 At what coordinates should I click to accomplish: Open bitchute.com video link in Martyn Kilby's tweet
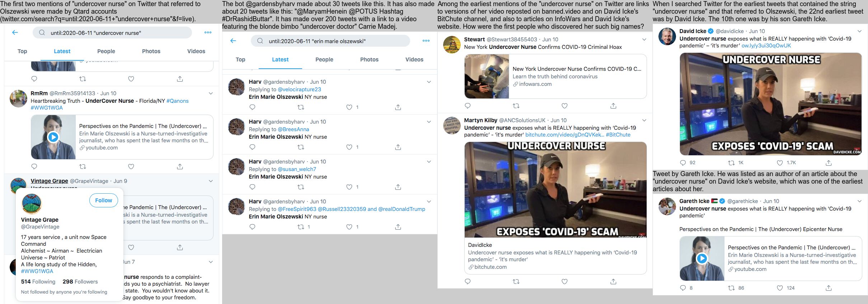point(564,135)
